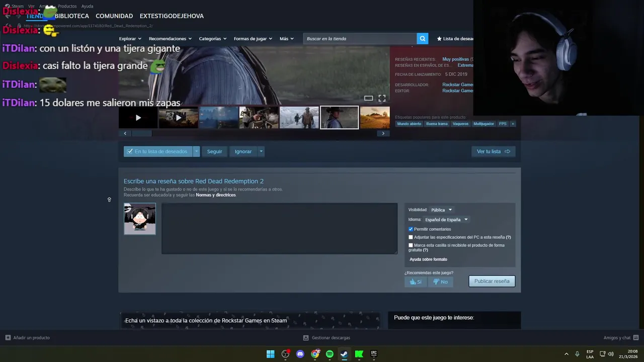Open the volume tray control

coord(611,354)
